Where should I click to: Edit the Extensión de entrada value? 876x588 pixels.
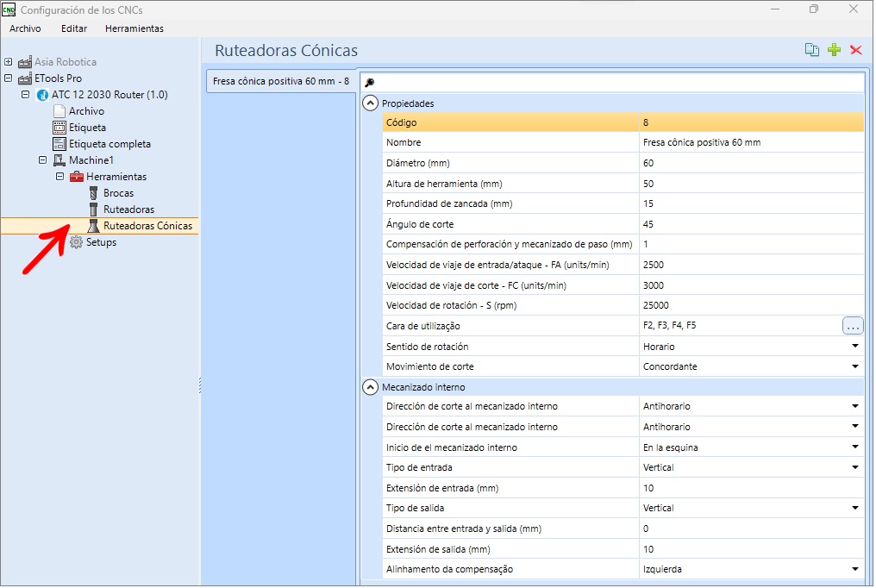752,488
